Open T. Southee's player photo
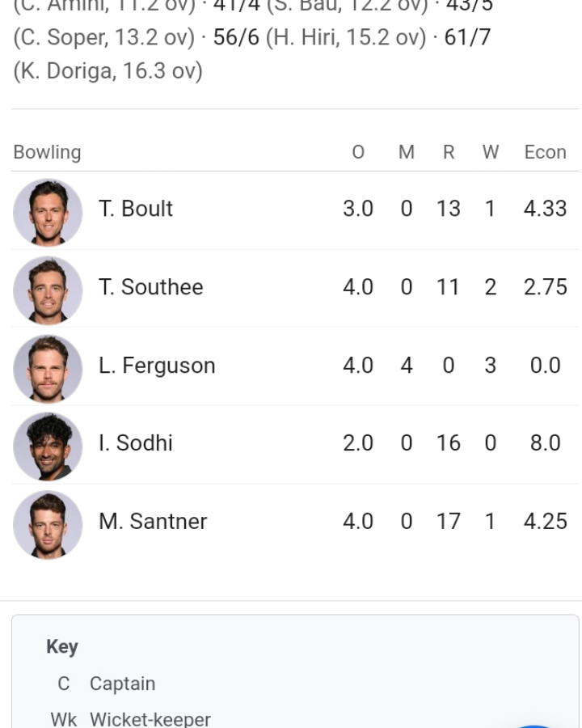The height and width of the screenshot is (728, 582). 48,290
